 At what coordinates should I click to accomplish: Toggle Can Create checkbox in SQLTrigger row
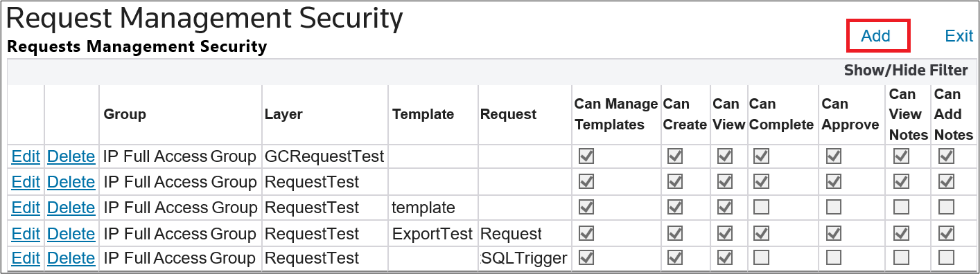coord(674,257)
